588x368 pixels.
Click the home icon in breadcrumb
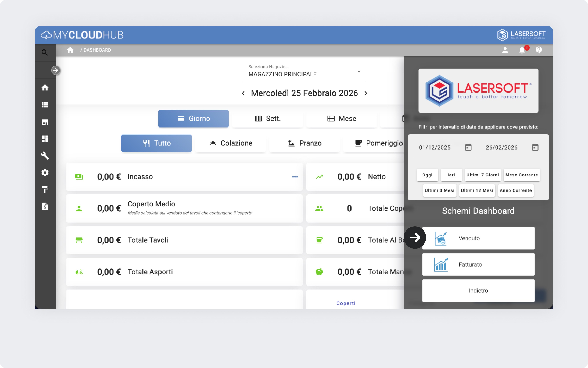70,50
